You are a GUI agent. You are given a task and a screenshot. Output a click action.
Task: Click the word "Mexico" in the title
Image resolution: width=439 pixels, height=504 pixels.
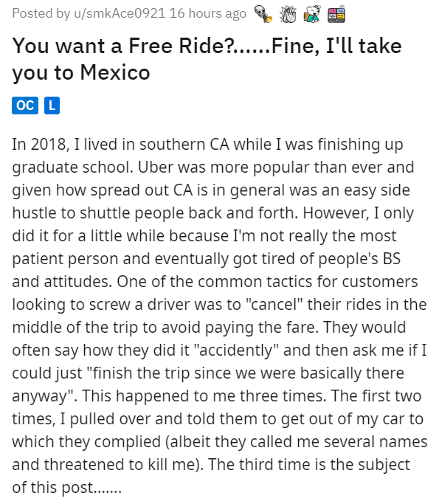tap(115, 72)
